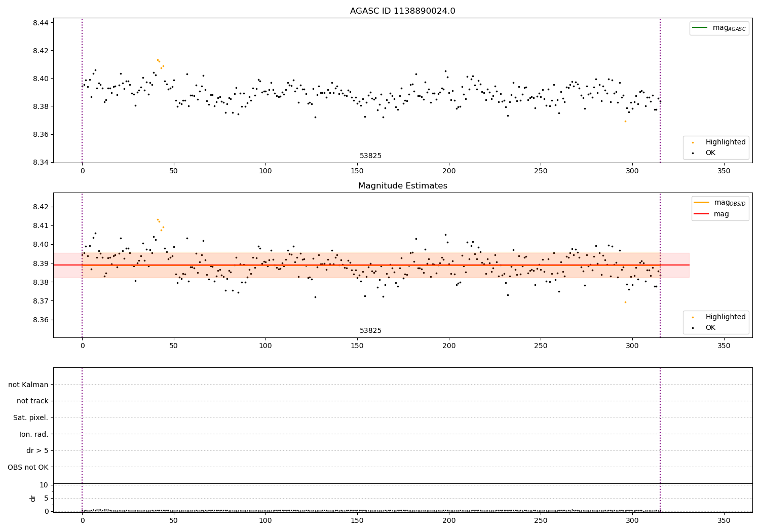Select Highlighted entry in middle plot legend
The width and height of the screenshot is (760, 532).
click(x=726, y=317)
